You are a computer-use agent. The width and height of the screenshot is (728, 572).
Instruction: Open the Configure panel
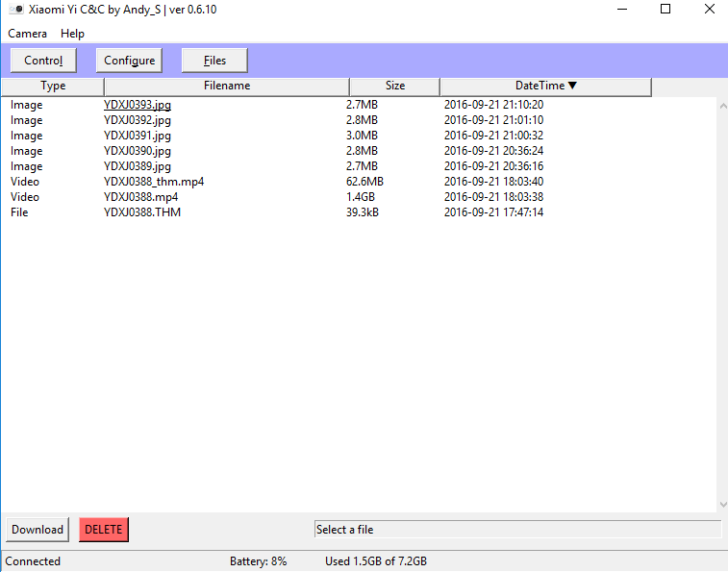coord(129,61)
